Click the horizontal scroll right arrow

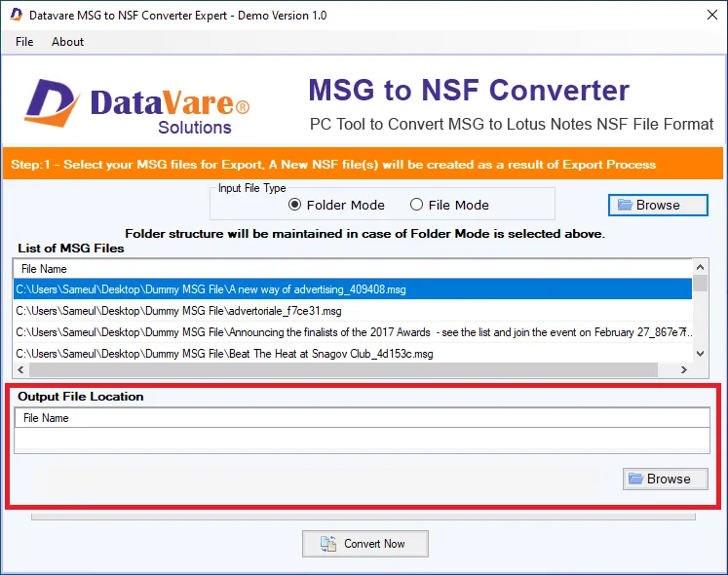(x=683, y=369)
